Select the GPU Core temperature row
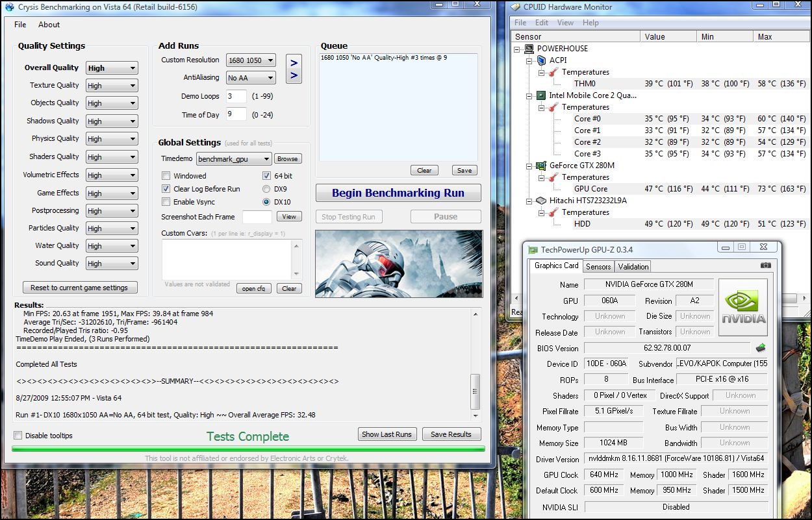Image resolution: width=812 pixels, height=520 pixels. (x=659, y=189)
